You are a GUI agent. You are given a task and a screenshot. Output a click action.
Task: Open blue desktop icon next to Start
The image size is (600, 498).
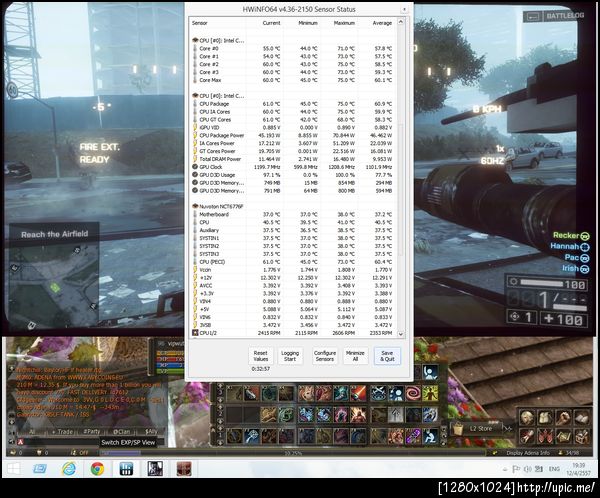point(40,469)
